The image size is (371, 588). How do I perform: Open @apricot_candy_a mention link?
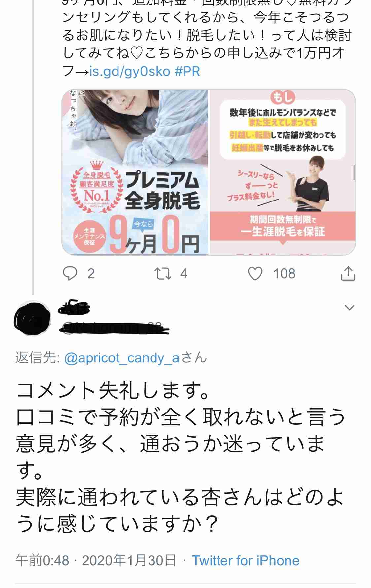pos(122,358)
